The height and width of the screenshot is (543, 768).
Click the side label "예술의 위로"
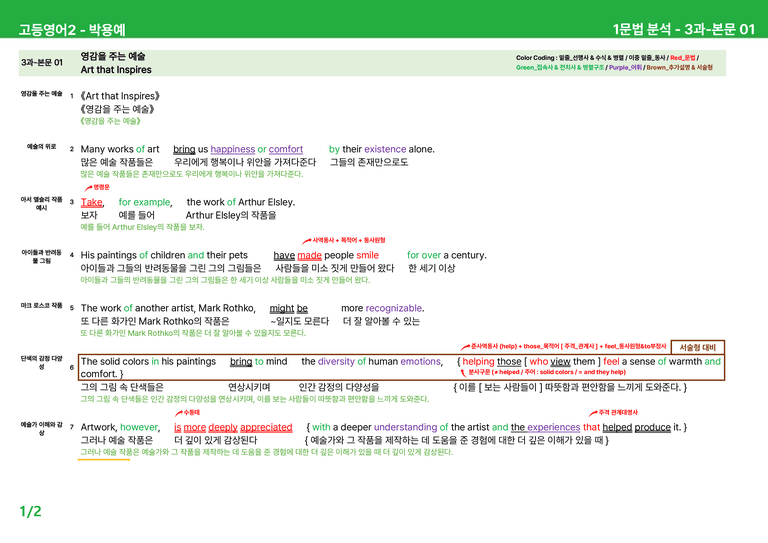click(42, 146)
